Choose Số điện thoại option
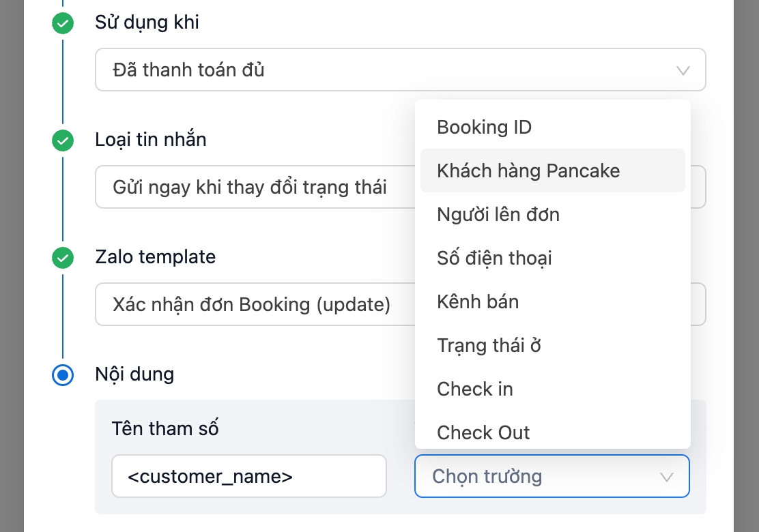759x532 pixels. 494,258
